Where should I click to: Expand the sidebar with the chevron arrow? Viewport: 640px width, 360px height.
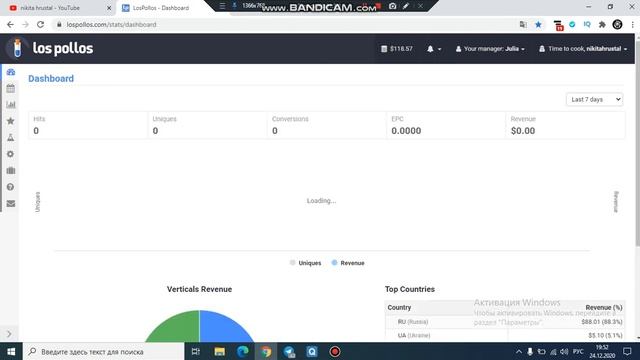pyautogui.click(x=9, y=334)
